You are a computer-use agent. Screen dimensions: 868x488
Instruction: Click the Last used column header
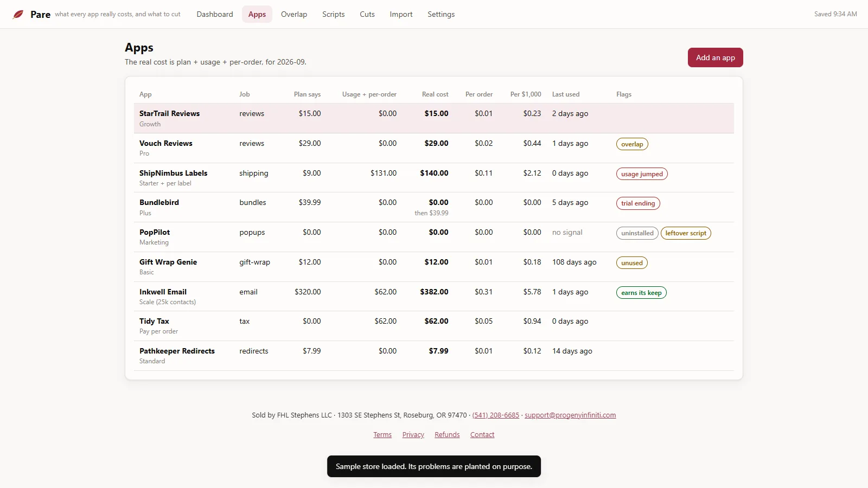[x=566, y=94]
